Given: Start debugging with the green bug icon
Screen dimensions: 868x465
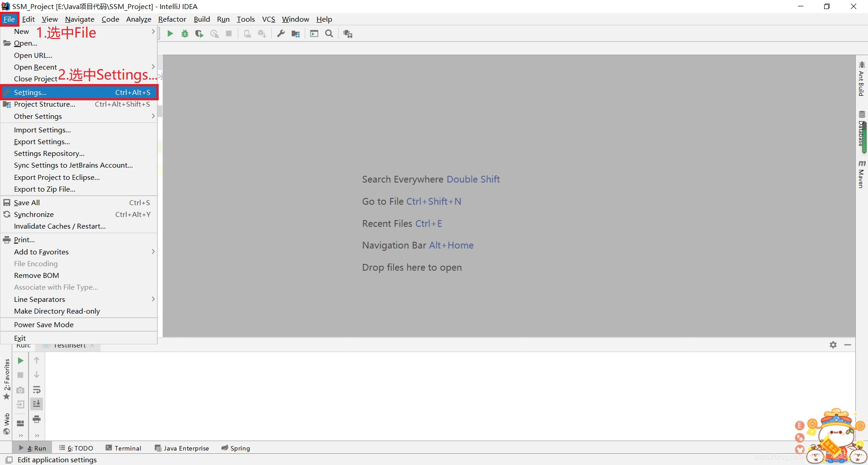Looking at the screenshot, I should click(x=185, y=34).
